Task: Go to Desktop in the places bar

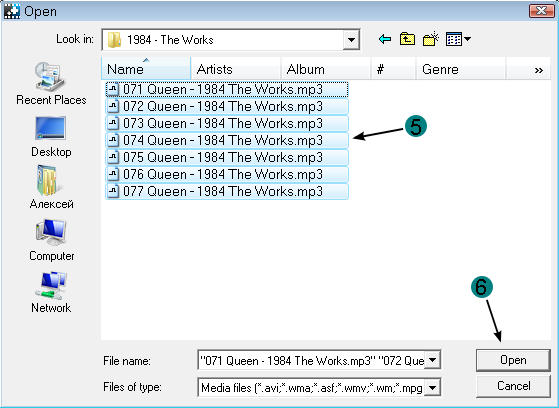Action: point(51,137)
